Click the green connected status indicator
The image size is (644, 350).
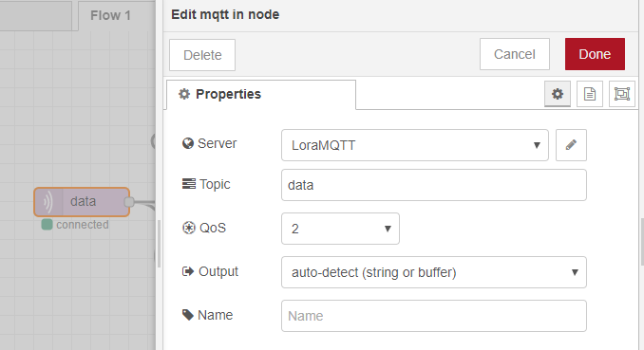point(47,225)
